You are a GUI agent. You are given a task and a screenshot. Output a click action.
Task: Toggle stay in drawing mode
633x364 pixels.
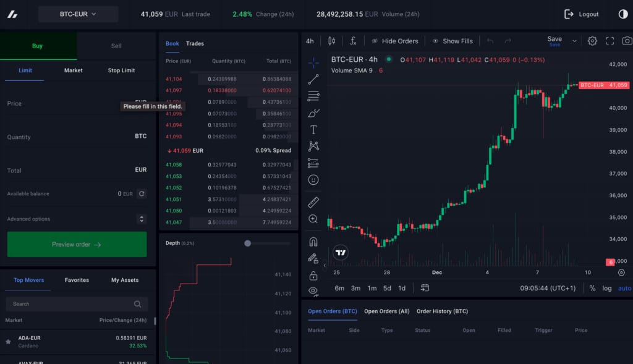coord(313,258)
